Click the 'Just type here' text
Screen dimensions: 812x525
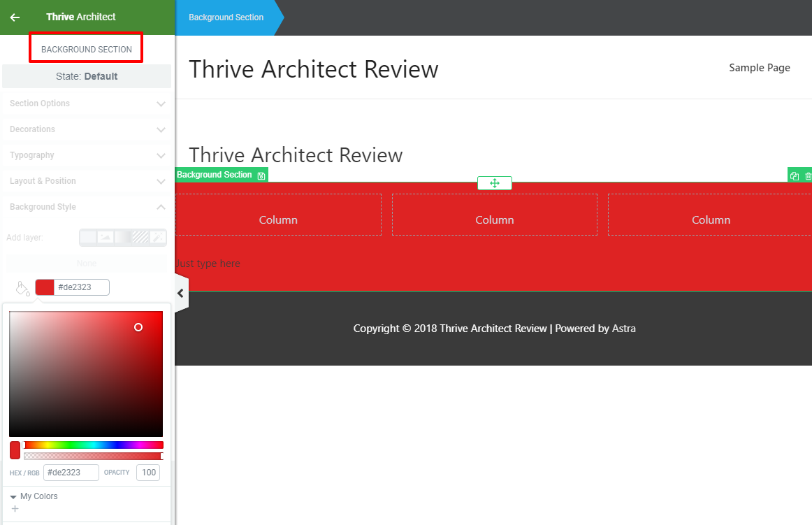coord(208,264)
